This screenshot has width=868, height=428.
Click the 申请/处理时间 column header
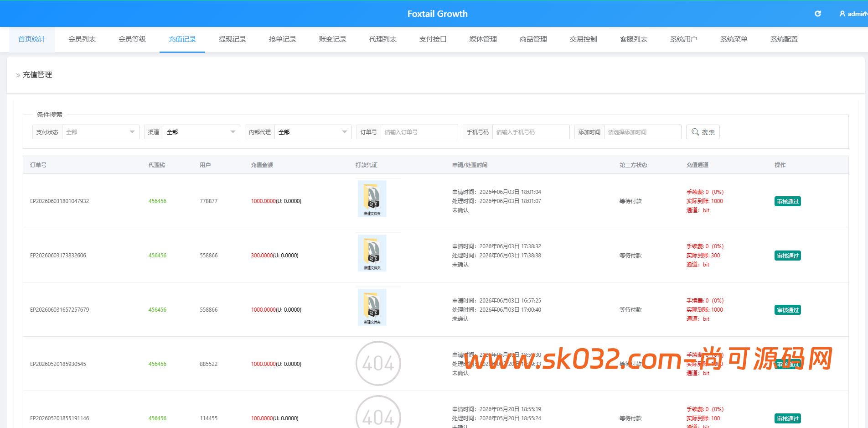point(470,165)
